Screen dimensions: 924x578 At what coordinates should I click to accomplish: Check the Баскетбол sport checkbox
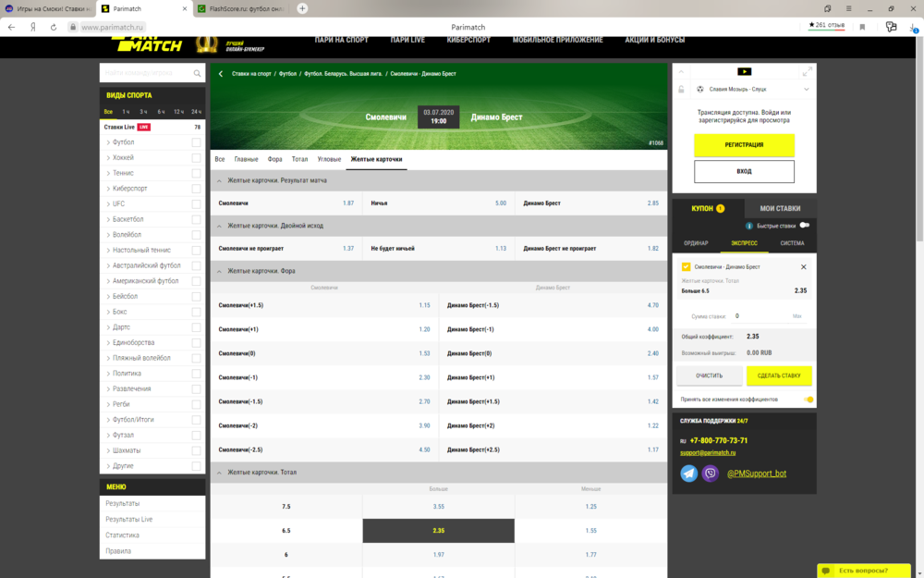click(x=196, y=219)
